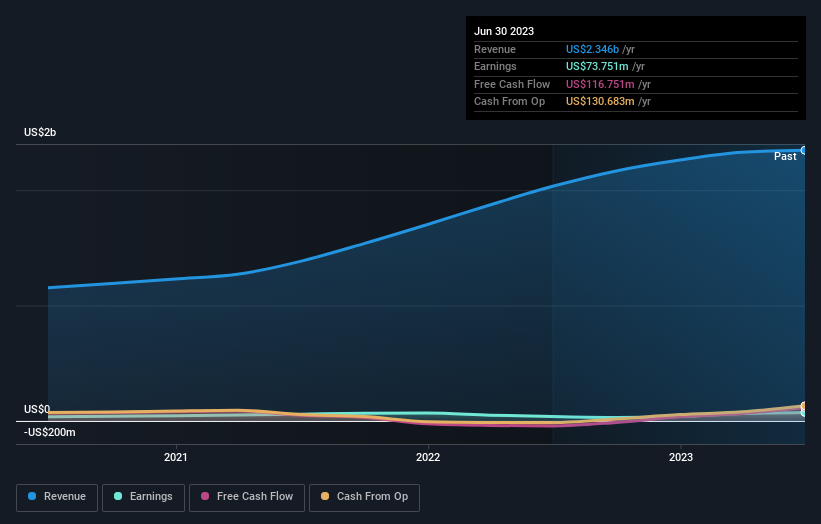The height and width of the screenshot is (524, 821).
Task: Click the Revenue label in the tooltip
Action: (x=495, y=49)
